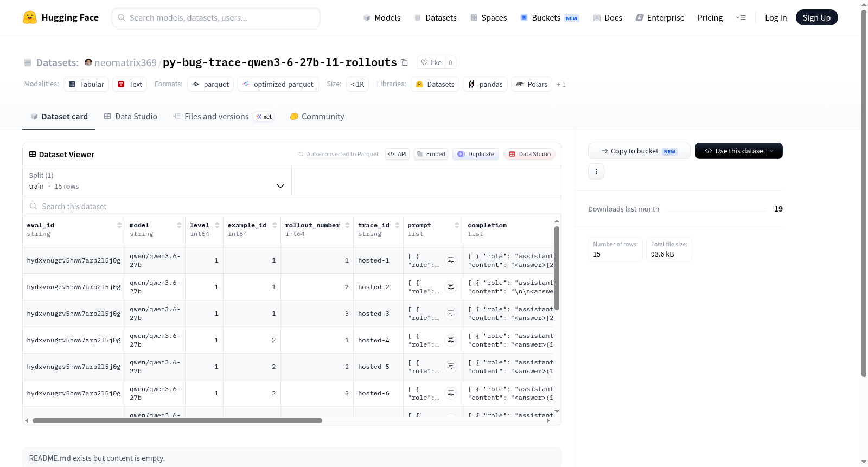Click the table vertical scrollbar thumb
The width and height of the screenshot is (868, 467).
click(x=557, y=268)
